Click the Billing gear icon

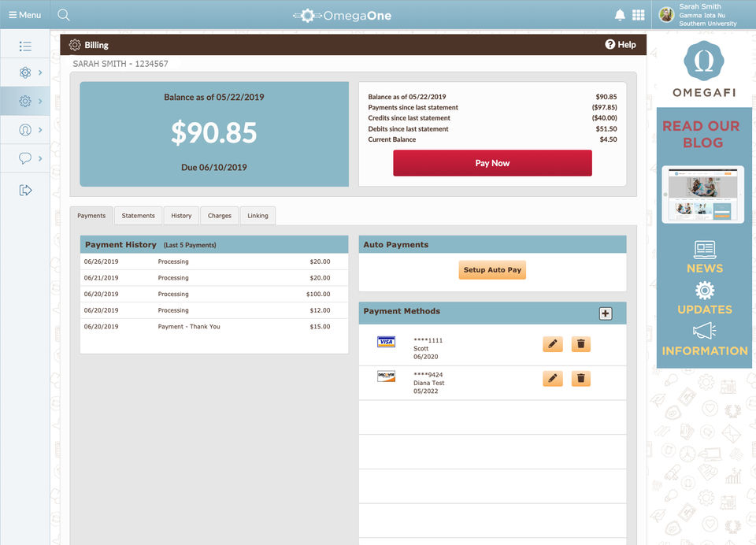click(75, 45)
